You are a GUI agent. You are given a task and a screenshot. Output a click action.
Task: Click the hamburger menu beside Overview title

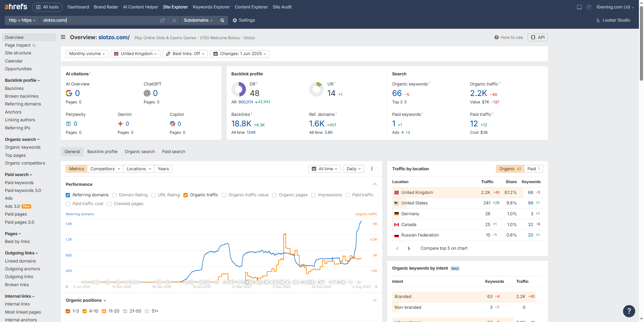[63, 37]
